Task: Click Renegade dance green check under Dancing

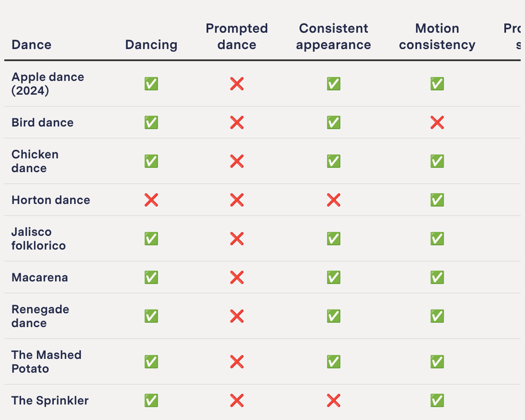Action: pos(151,316)
